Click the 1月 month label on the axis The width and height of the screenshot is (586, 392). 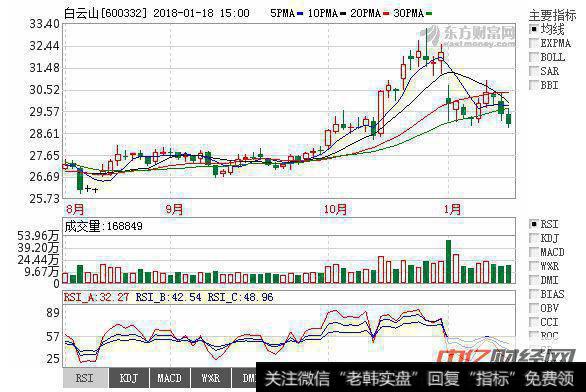point(452,209)
